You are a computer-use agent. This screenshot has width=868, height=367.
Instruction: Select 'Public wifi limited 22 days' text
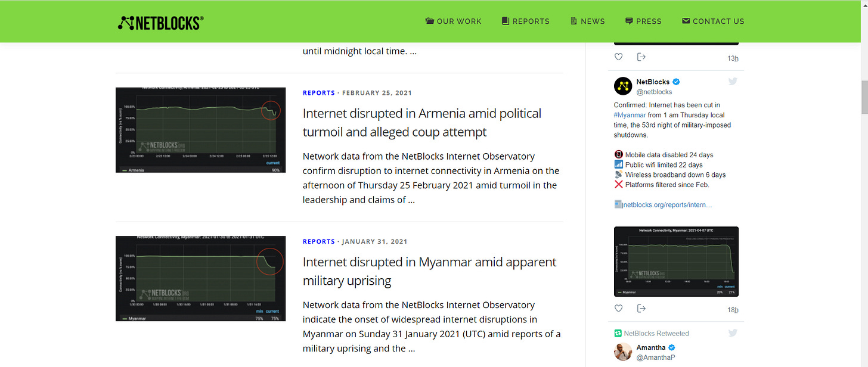[x=664, y=165]
